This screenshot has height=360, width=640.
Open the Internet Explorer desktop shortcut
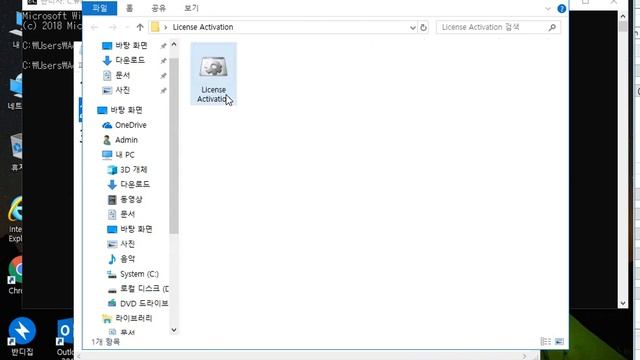(x=16, y=219)
